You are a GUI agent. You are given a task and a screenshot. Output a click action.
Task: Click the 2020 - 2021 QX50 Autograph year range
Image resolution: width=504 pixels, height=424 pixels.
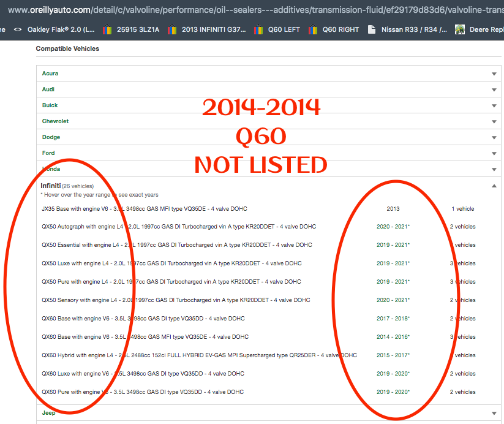click(393, 227)
